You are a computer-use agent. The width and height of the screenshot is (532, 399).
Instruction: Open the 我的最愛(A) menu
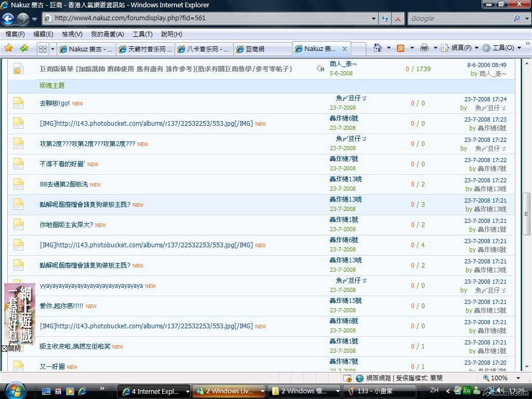[x=107, y=34]
